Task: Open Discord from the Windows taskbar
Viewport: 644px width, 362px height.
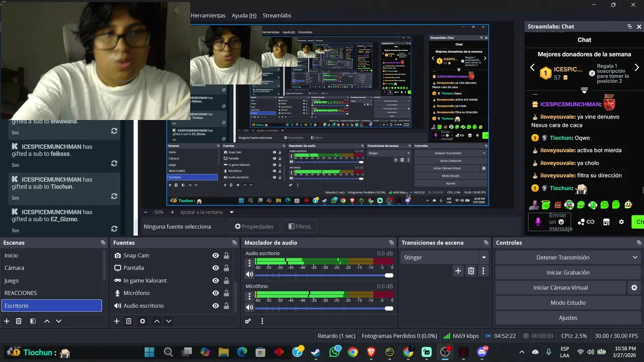Action: point(482,352)
